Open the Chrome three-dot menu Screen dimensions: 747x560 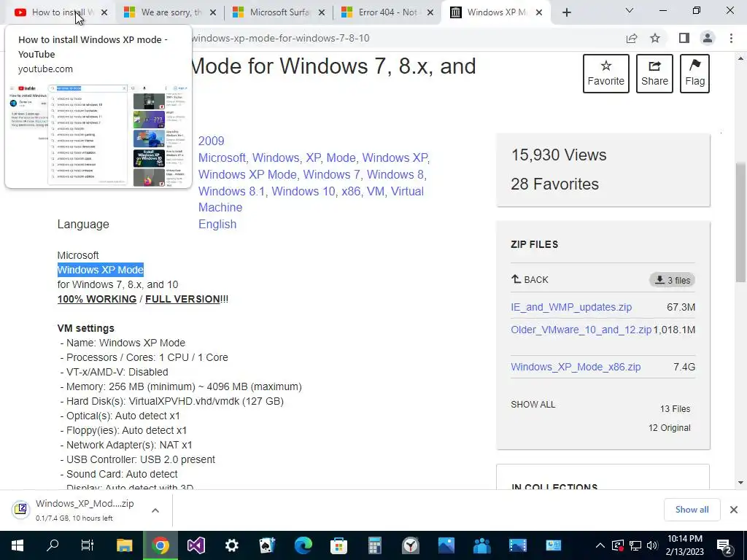731,38
